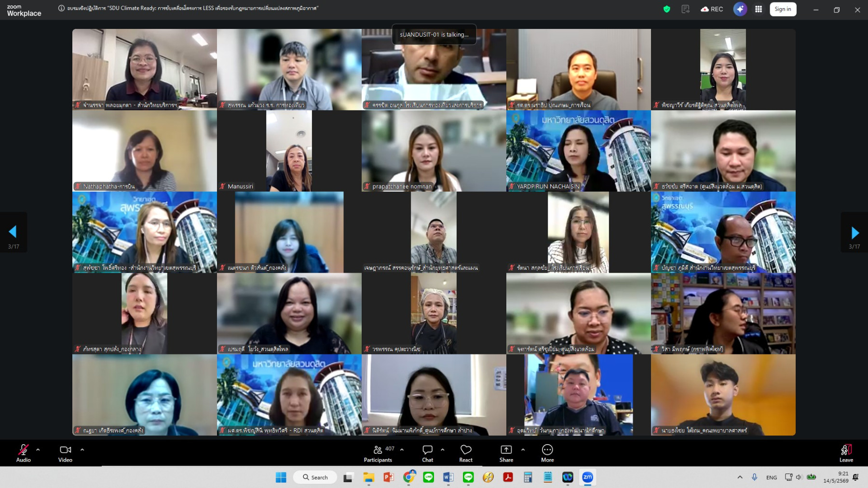This screenshot has height=488, width=868.
Task: Open the meeting transcript notes icon
Action: coord(685,9)
